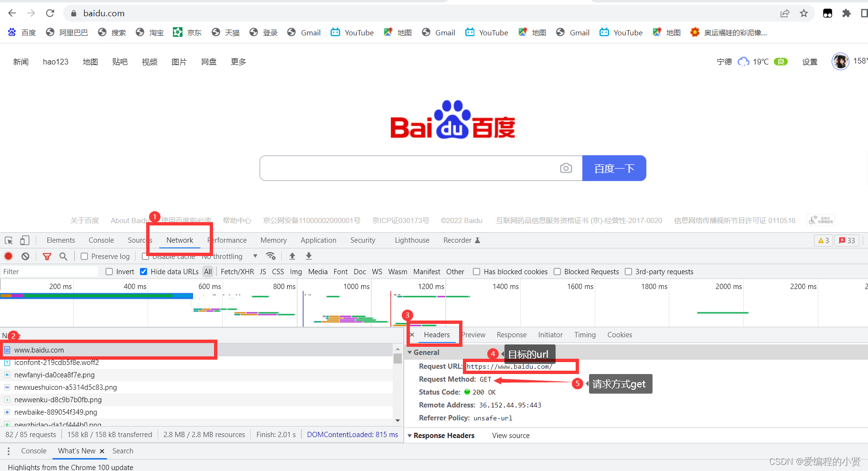This screenshot has height=471, width=868.
Task: Open the 设置 settings menu
Action: point(810,62)
